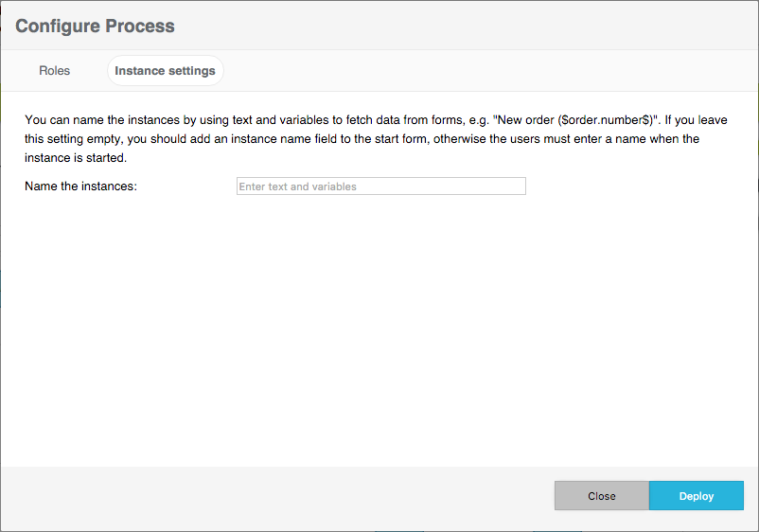The image size is (759, 532).
Task: Click the Configure Process dialog title
Action: (x=95, y=26)
